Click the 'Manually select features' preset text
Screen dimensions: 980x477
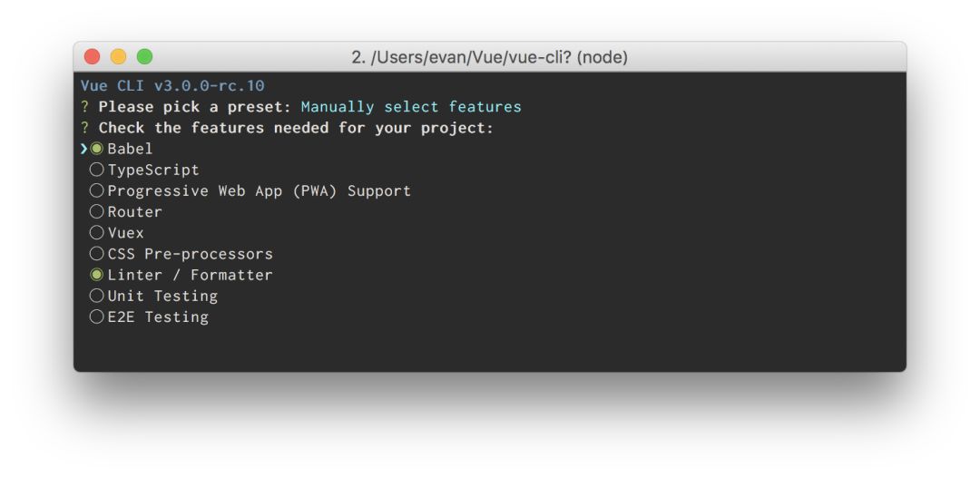click(411, 107)
